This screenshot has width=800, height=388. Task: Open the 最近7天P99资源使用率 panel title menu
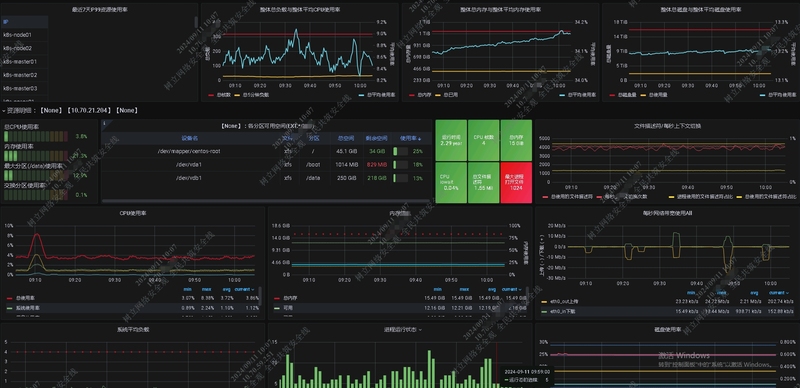98,9
